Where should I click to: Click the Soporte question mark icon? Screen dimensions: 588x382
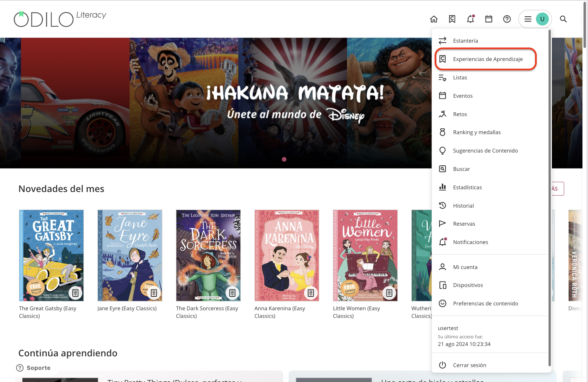pos(20,368)
